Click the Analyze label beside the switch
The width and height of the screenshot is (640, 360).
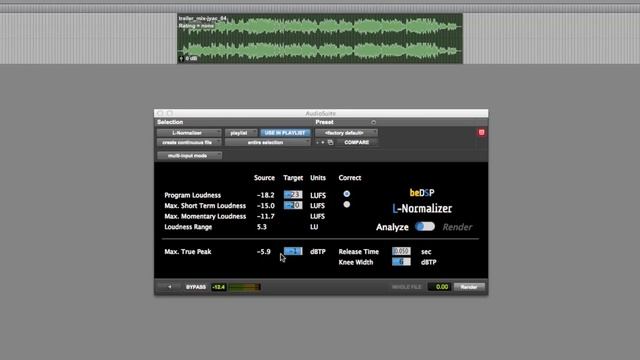[x=392, y=227]
